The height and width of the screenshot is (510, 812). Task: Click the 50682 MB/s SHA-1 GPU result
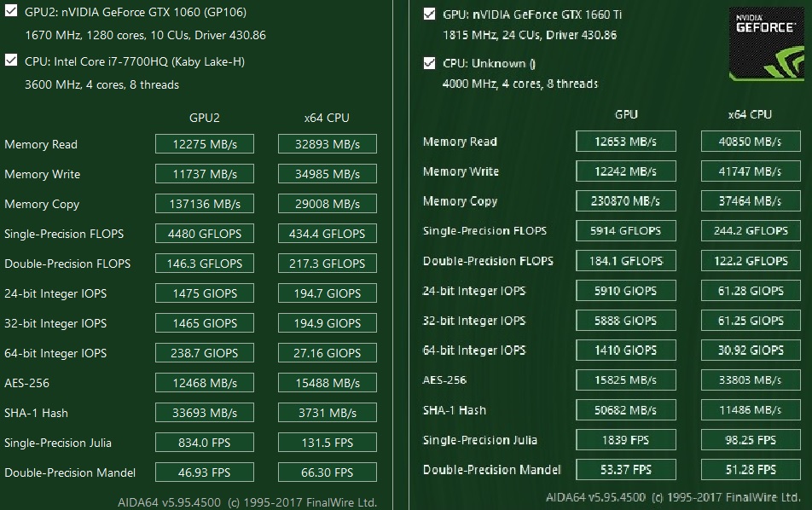626,410
